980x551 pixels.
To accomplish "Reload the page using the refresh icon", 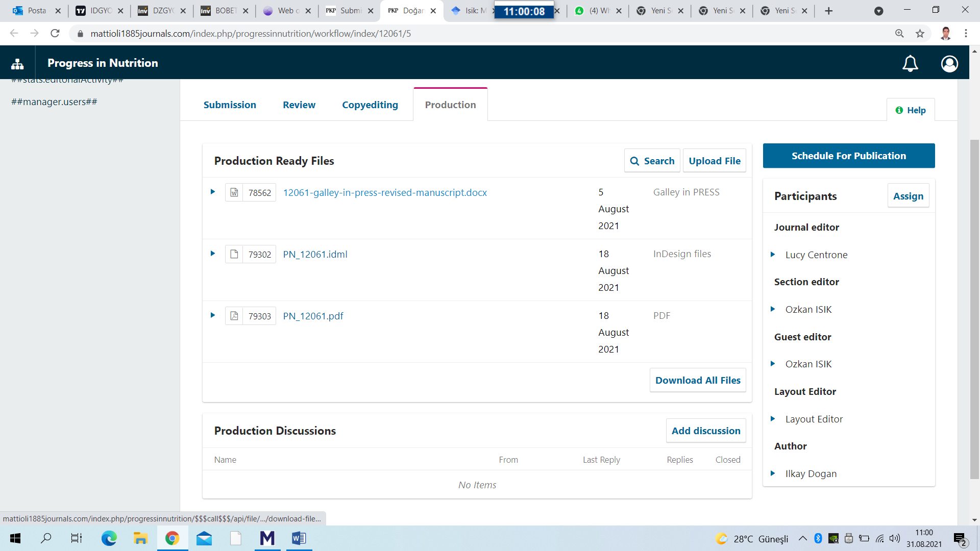I will 55,34.
